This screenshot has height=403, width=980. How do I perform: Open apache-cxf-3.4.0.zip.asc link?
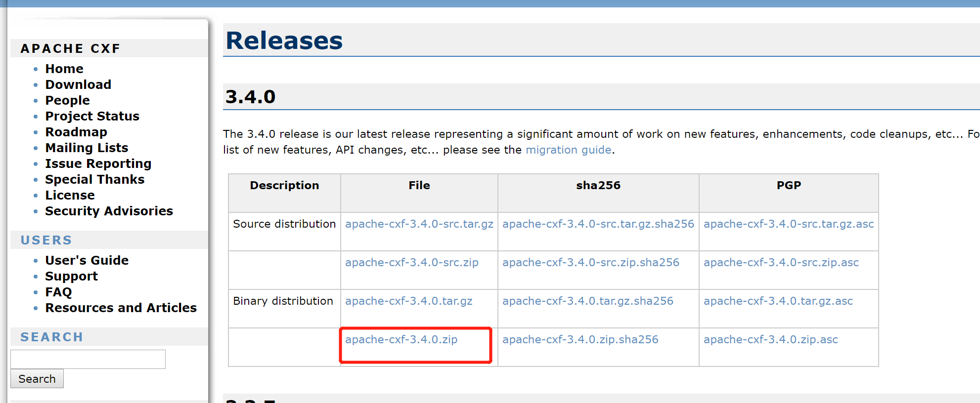pyautogui.click(x=771, y=339)
